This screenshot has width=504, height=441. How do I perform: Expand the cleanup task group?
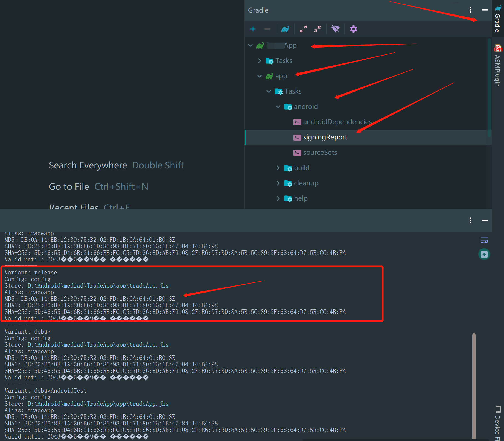(x=278, y=183)
